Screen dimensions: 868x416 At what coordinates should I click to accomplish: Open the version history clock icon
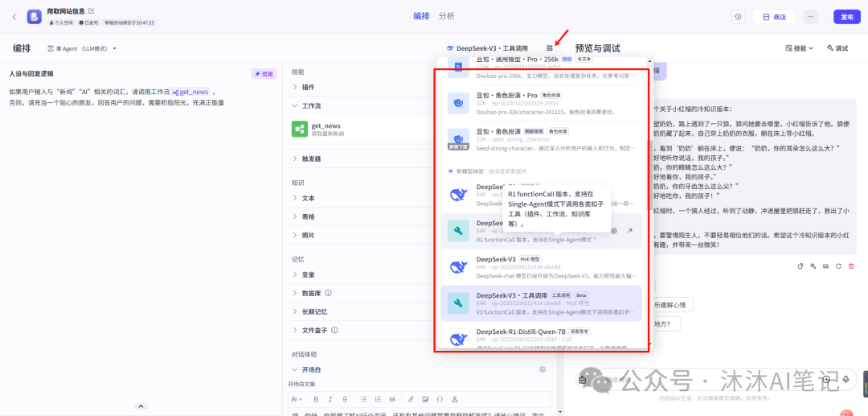pos(738,17)
